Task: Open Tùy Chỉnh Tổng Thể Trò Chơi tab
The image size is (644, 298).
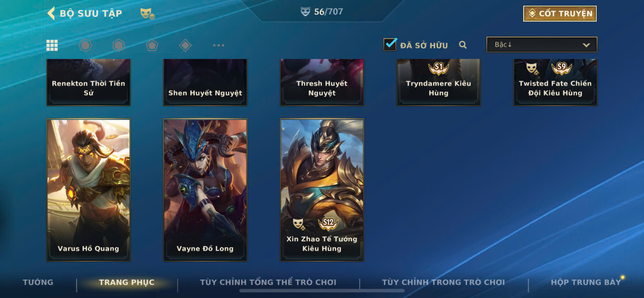Action: [x=268, y=282]
